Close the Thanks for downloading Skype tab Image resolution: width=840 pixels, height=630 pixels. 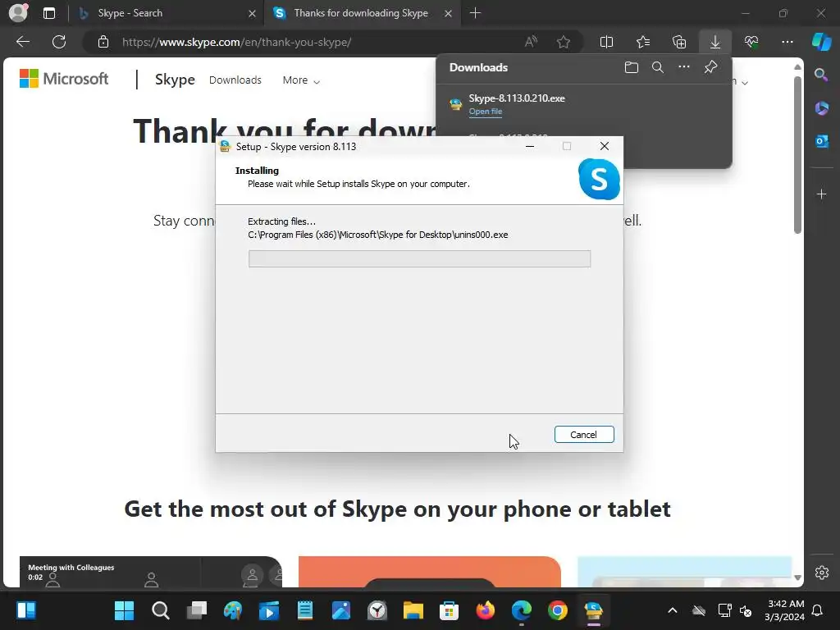point(449,14)
